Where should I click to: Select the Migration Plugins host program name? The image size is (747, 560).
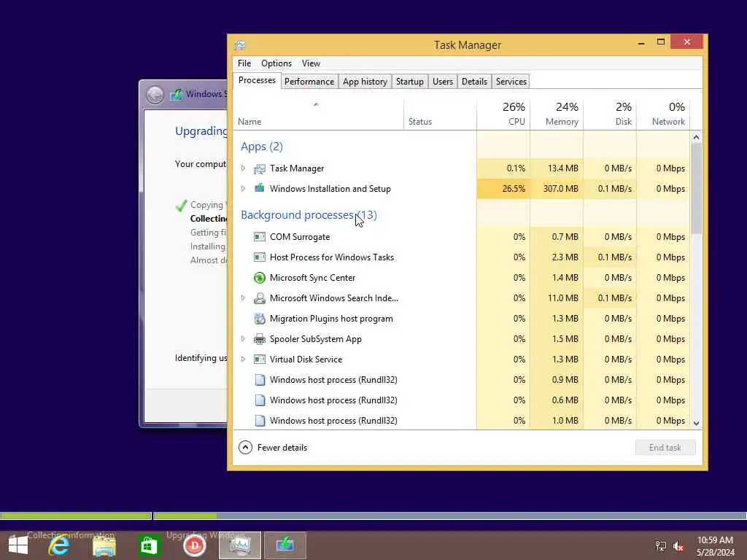coord(331,319)
